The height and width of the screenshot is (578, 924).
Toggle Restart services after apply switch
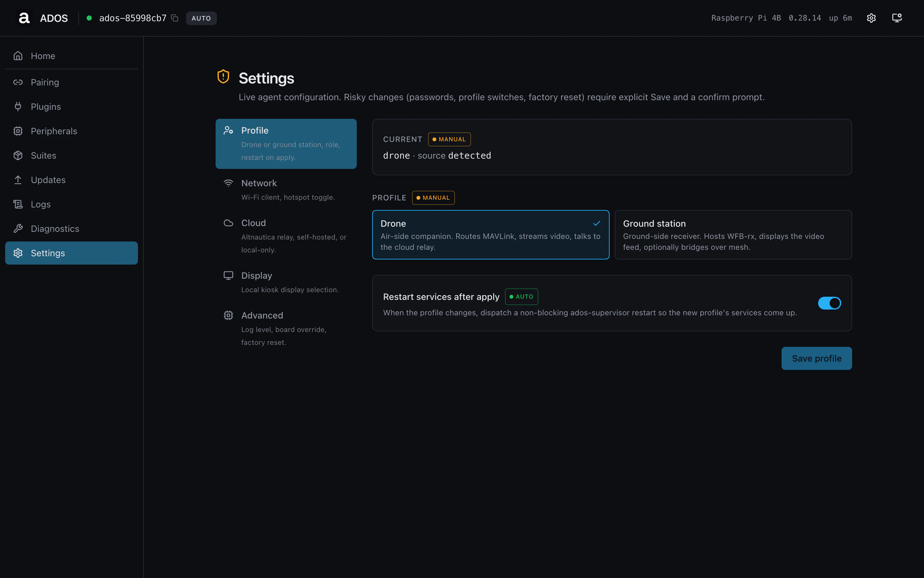[x=829, y=303]
